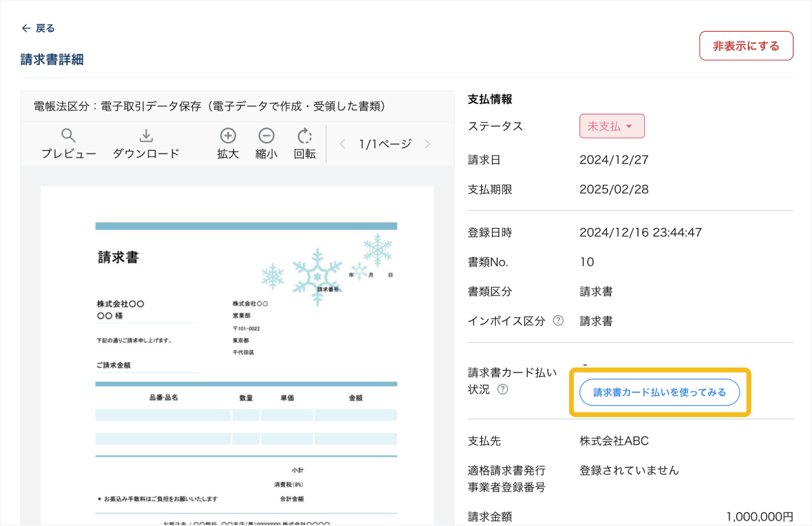Screen dimensions: 812x526
Task: Open the 未支払 status dropdown
Action: point(612,126)
